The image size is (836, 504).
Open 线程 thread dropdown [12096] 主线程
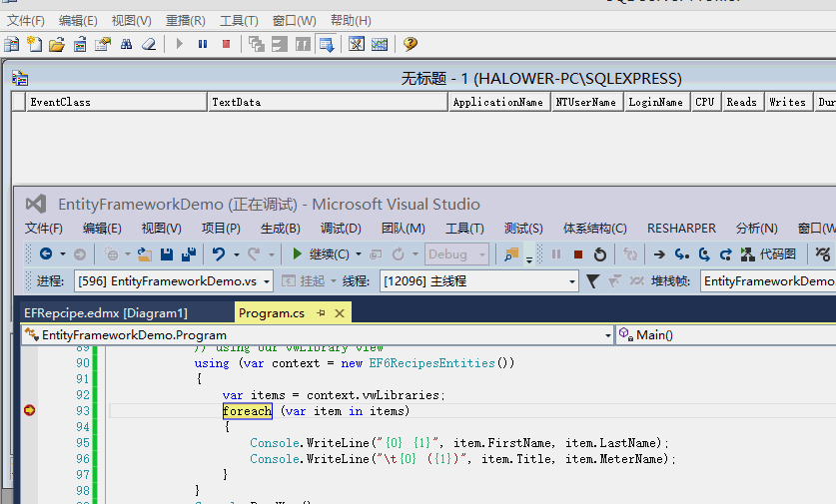(x=478, y=280)
